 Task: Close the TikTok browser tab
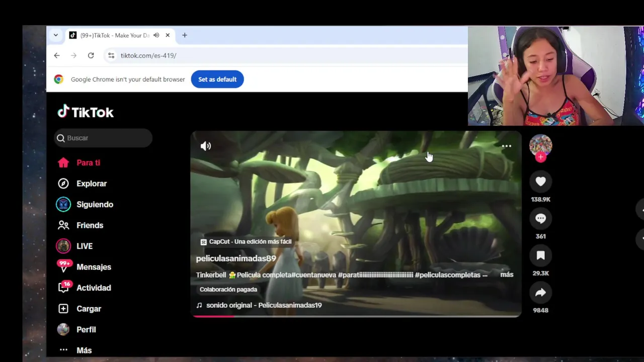(168, 35)
